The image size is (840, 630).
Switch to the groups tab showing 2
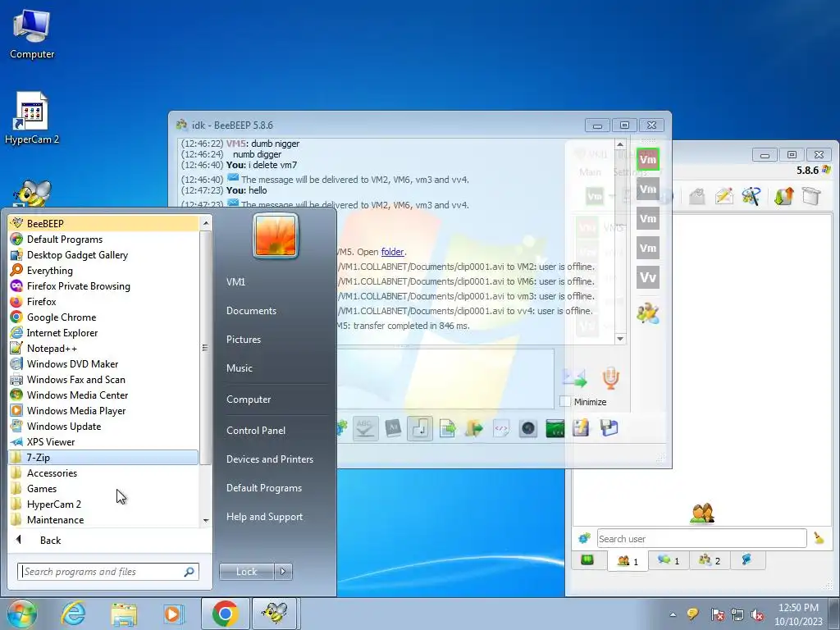tap(710, 560)
